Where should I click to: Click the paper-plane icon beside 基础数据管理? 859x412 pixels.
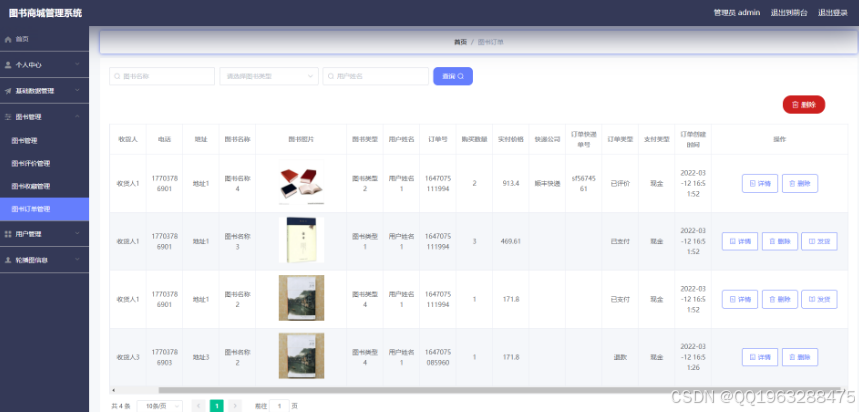click(8, 91)
